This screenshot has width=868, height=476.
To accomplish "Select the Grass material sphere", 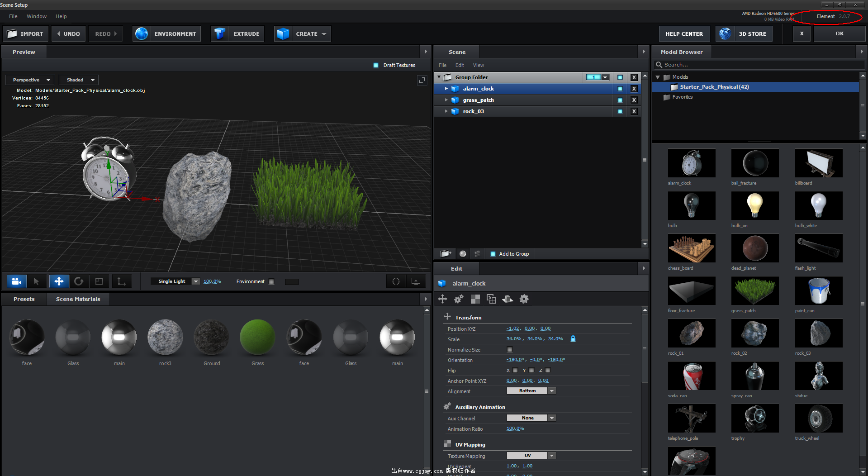I will tap(257, 337).
